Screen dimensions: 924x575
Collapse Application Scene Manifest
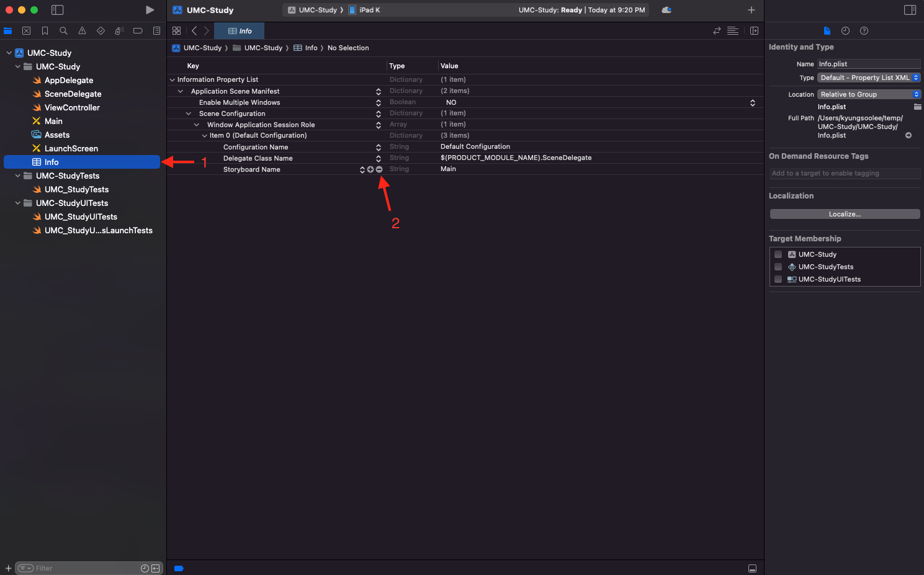(181, 91)
